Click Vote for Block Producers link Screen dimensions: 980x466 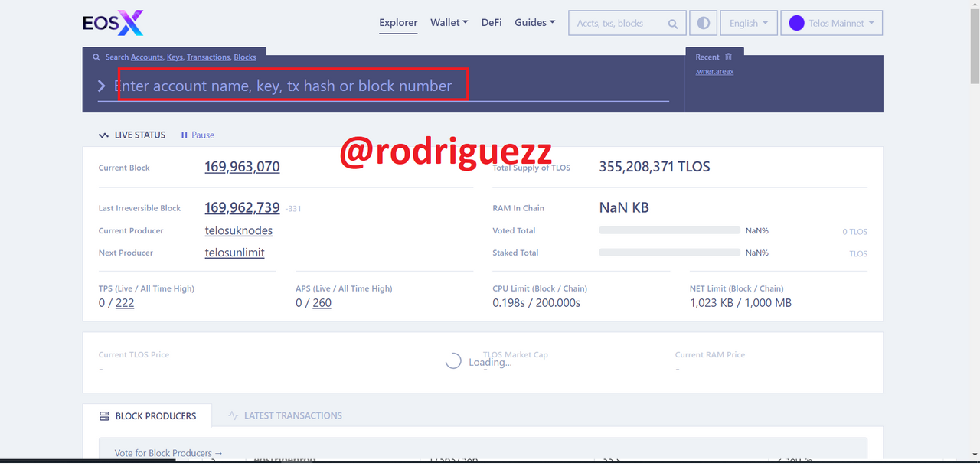[x=168, y=453]
